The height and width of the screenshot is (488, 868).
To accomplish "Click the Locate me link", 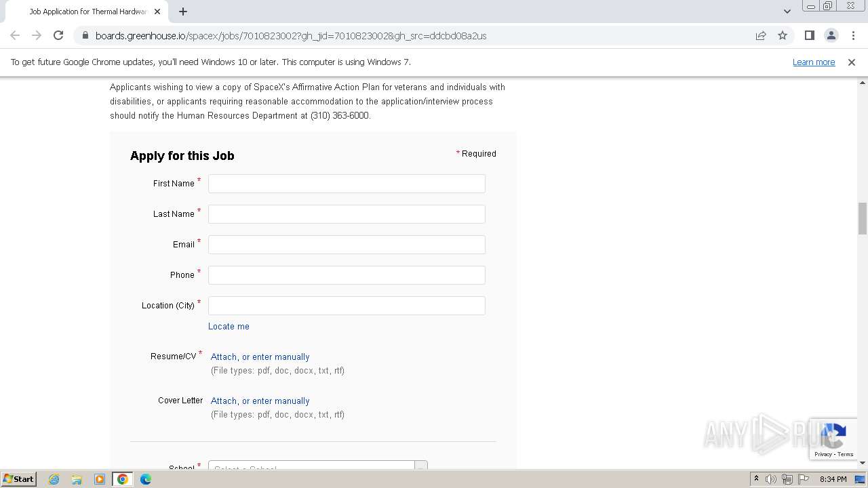I will click(x=229, y=326).
